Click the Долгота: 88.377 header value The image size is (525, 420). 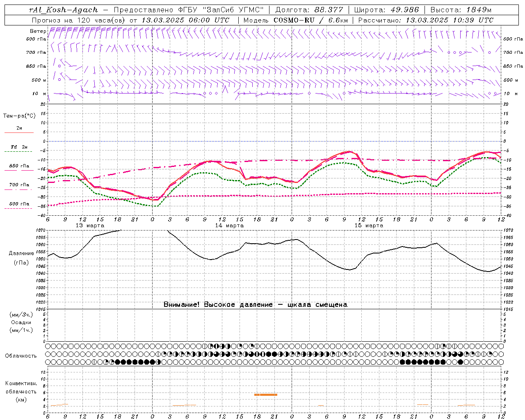point(309,10)
